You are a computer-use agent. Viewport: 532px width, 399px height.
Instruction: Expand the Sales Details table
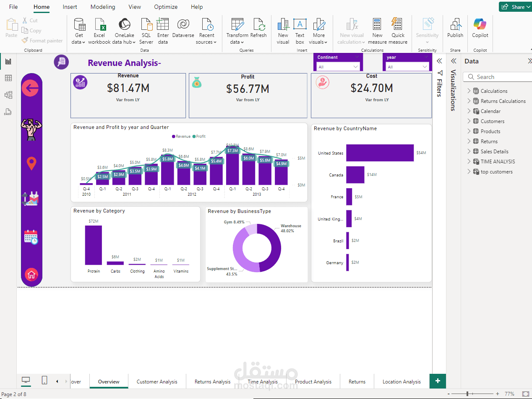pyautogui.click(x=469, y=151)
